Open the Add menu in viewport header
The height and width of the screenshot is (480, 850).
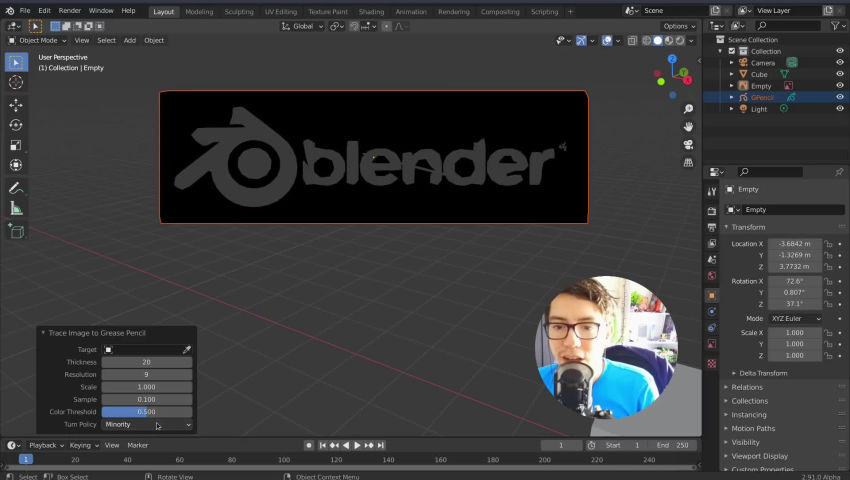130,41
